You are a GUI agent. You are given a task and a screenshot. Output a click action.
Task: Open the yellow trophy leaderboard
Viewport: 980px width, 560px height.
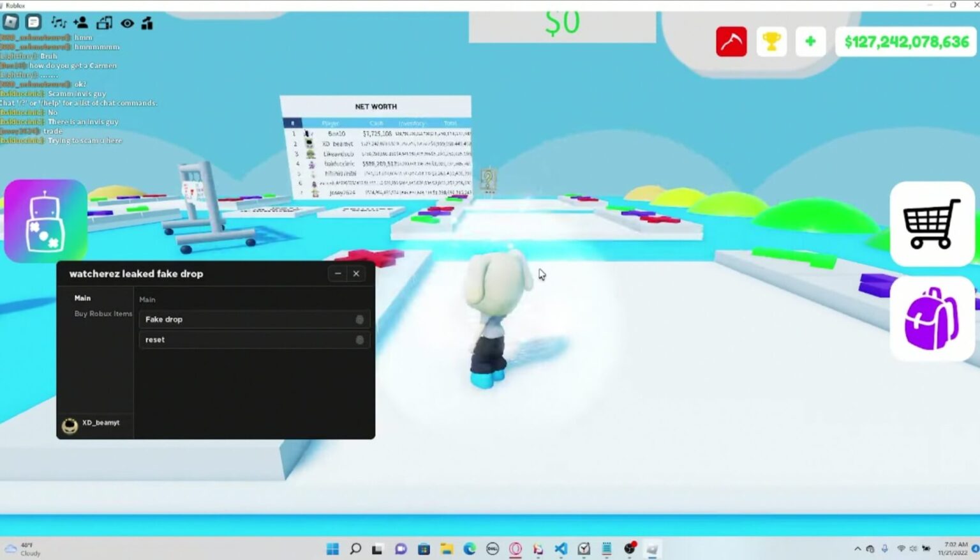point(771,42)
